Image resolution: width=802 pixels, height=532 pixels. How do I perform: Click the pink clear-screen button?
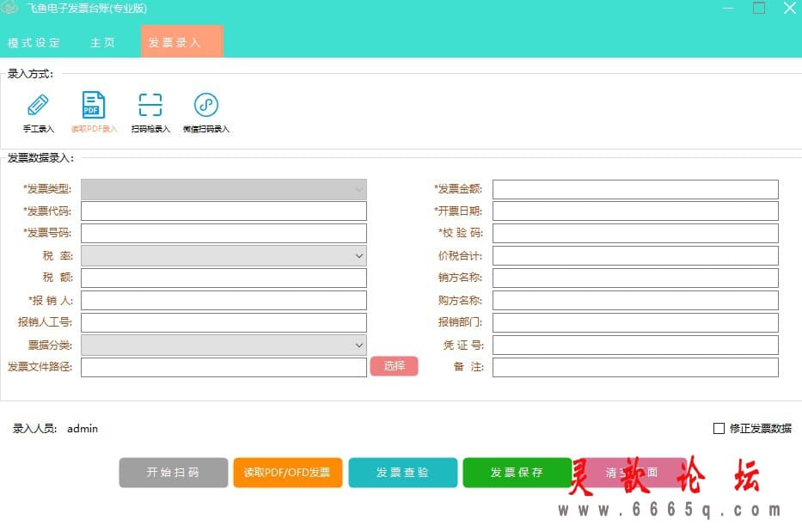click(632, 472)
